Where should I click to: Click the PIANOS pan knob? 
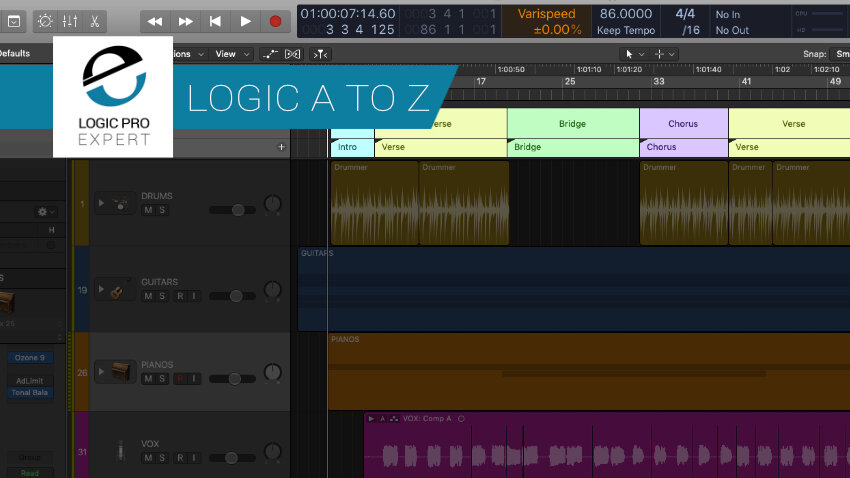[273, 373]
